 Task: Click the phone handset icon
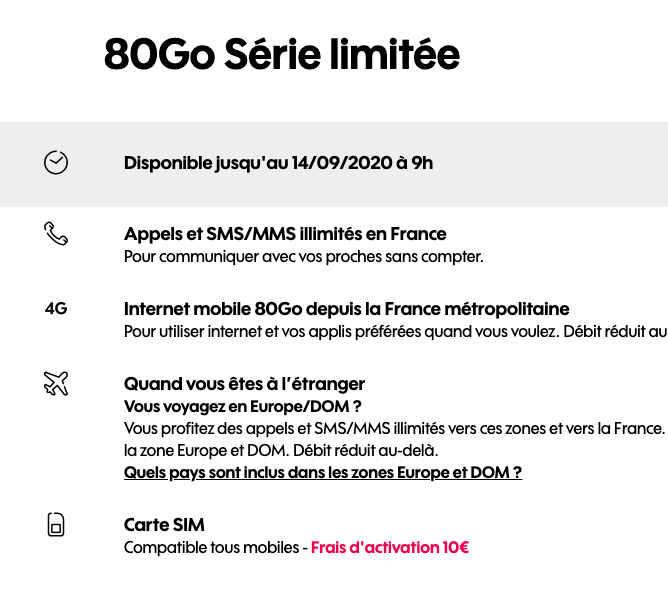point(56,234)
